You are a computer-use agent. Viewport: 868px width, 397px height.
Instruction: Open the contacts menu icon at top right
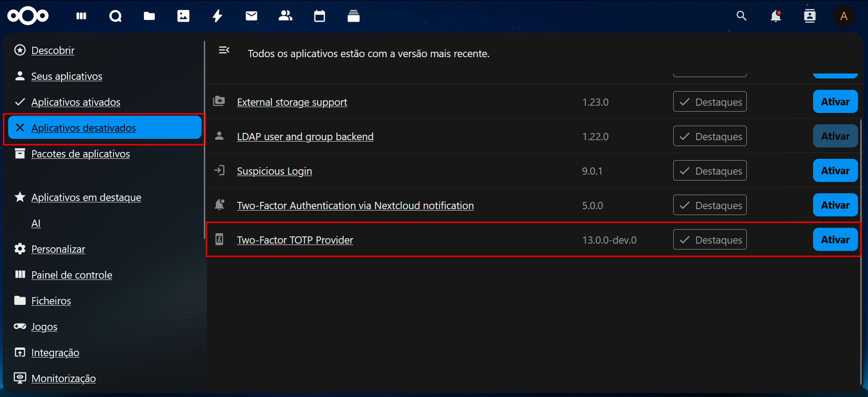[x=810, y=16]
